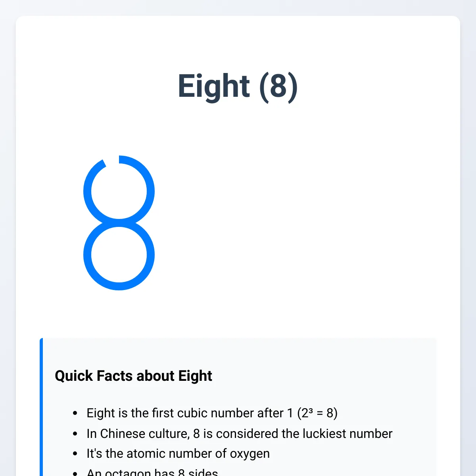The width and height of the screenshot is (476, 476).
Task: Click the "(2³ = 8)" formula text
Action: pyautogui.click(x=317, y=413)
